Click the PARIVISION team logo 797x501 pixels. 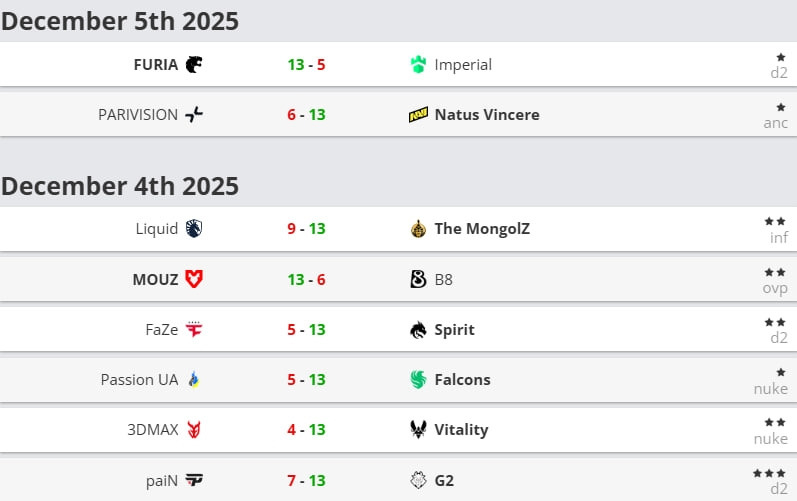194,115
